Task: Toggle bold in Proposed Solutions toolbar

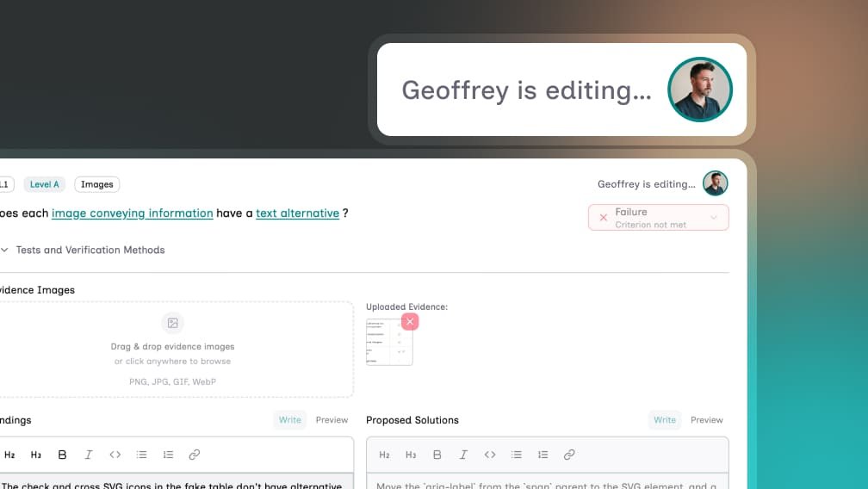Action: (x=437, y=455)
